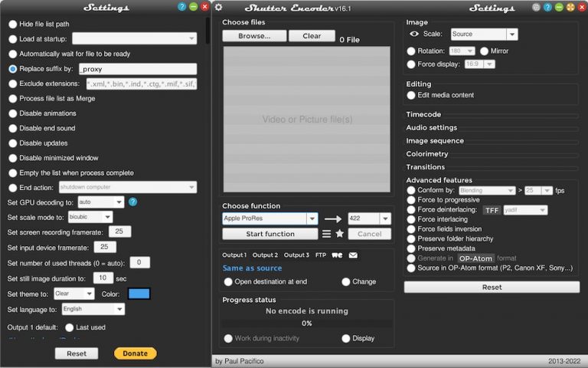This screenshot has height=368, width=588.
Task: Click the gray icon left of right help button
Action: click(537, 8)
